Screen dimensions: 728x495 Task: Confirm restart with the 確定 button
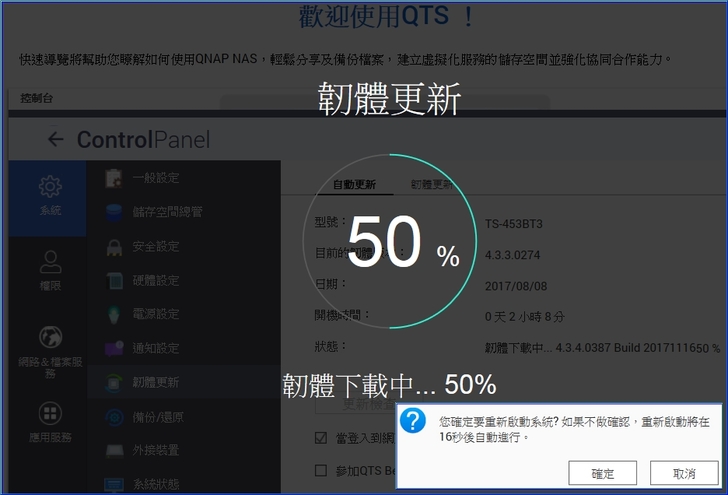(602, 473)
